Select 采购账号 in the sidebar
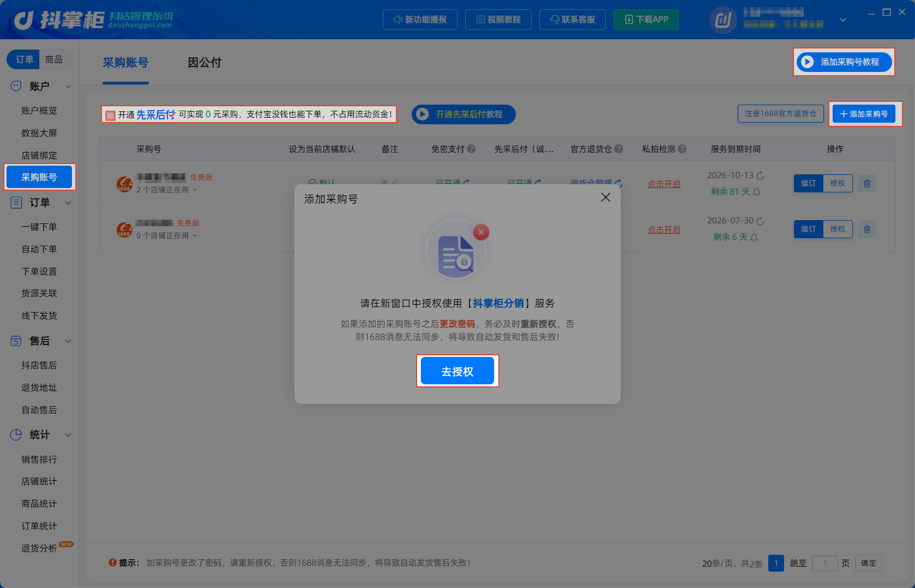 39,177
